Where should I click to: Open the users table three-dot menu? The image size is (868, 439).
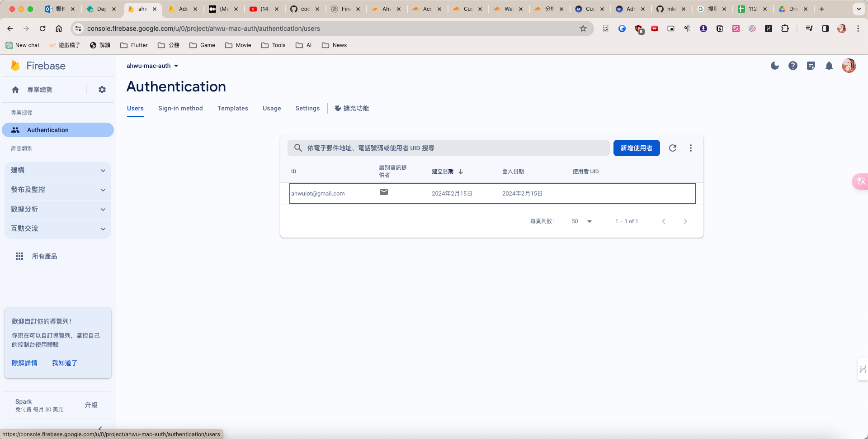690,148
